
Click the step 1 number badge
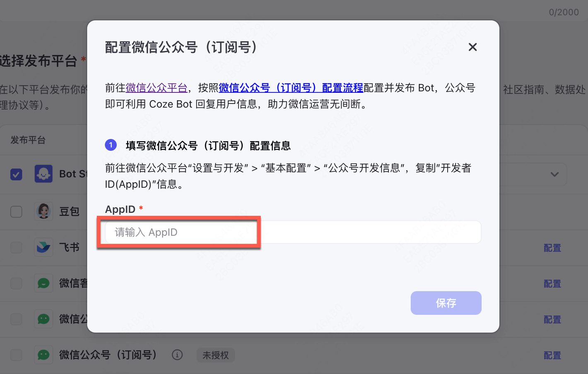pos(111,145)
